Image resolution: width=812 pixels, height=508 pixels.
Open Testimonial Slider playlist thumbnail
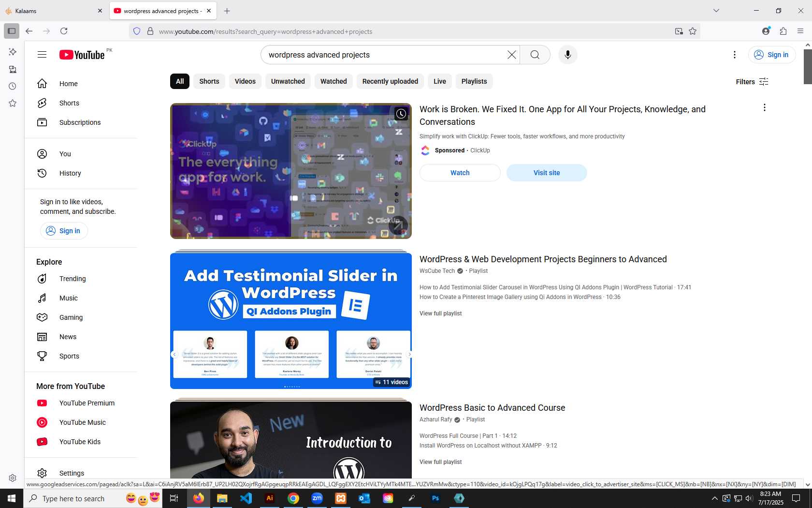click(x=291, y=320)
